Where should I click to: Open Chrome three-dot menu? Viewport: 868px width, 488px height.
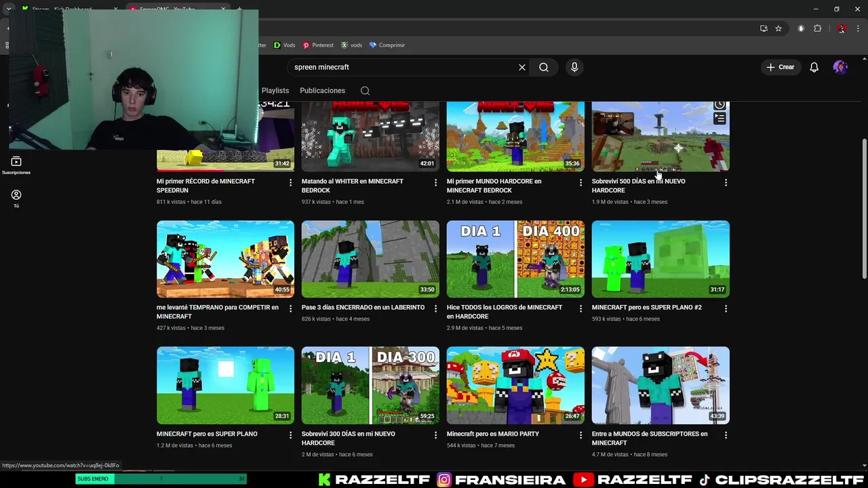(x=859, y=28)
